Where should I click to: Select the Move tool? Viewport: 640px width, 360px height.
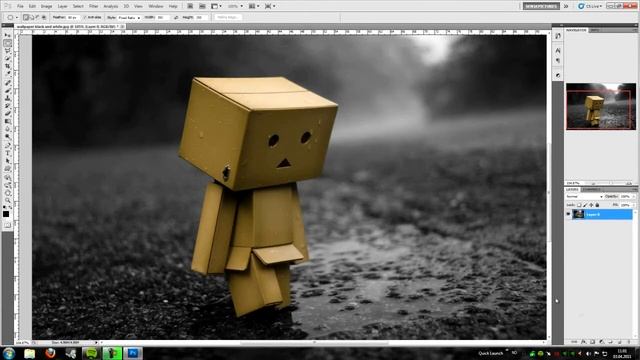tap(7, 36)
